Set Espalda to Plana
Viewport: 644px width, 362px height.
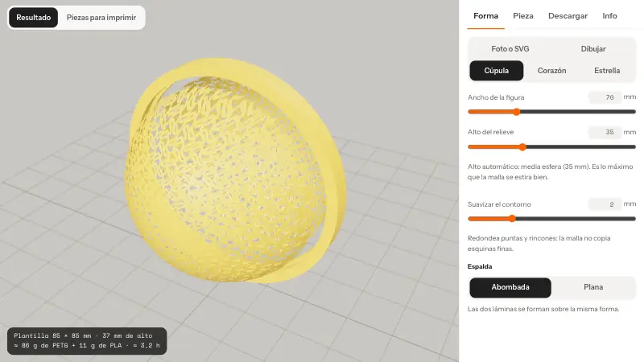tap(593, 287)
